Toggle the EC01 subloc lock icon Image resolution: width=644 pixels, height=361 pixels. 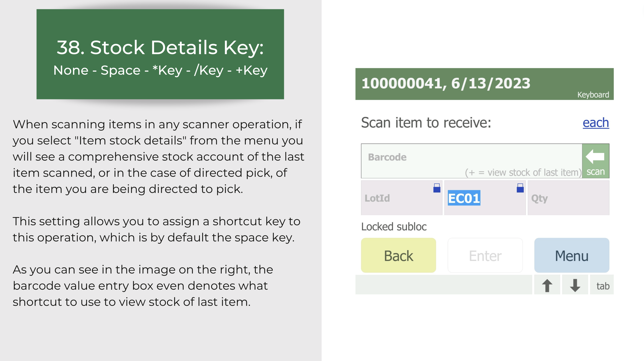(520, 188)
